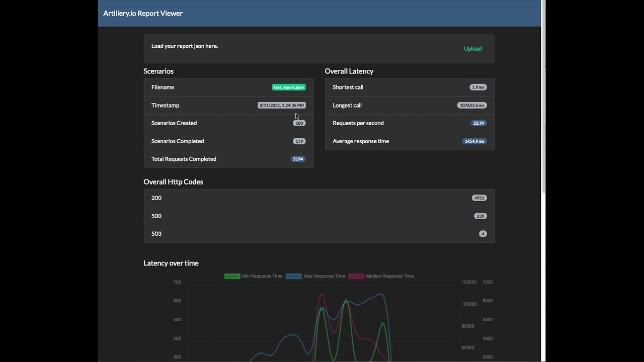Click Longest call value 107622.6 ms
The height and width of the screenshot is (362, 644).
(472, 106)
